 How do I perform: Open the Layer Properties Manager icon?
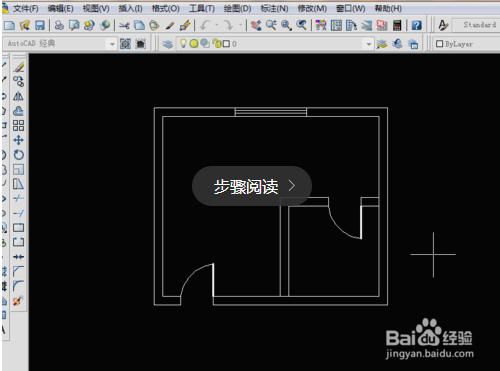(x=168, y=44)
